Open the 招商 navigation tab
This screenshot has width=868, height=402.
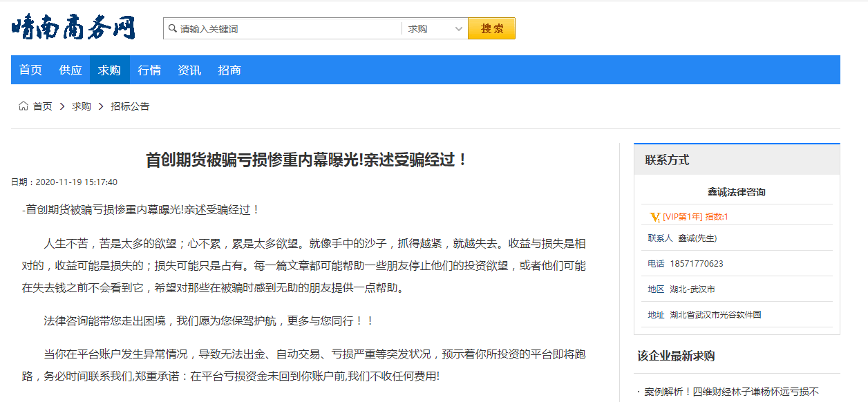[x=229, y=70]
